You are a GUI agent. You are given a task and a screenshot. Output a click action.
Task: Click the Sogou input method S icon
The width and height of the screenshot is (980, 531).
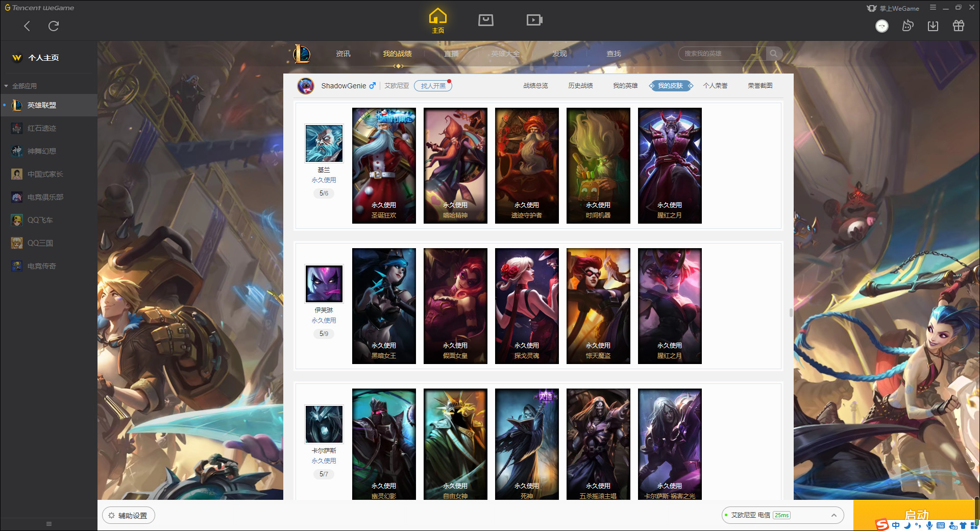coord(882,525)
